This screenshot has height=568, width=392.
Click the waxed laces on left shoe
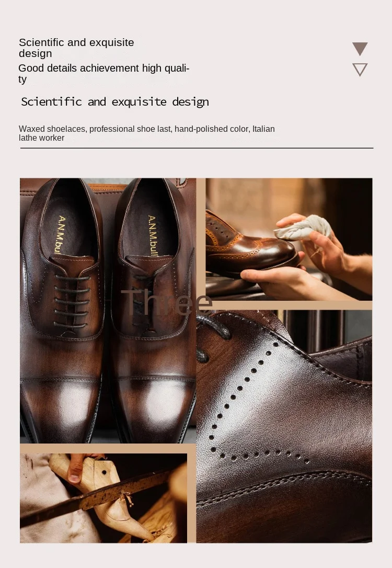(x=71, y=302)
